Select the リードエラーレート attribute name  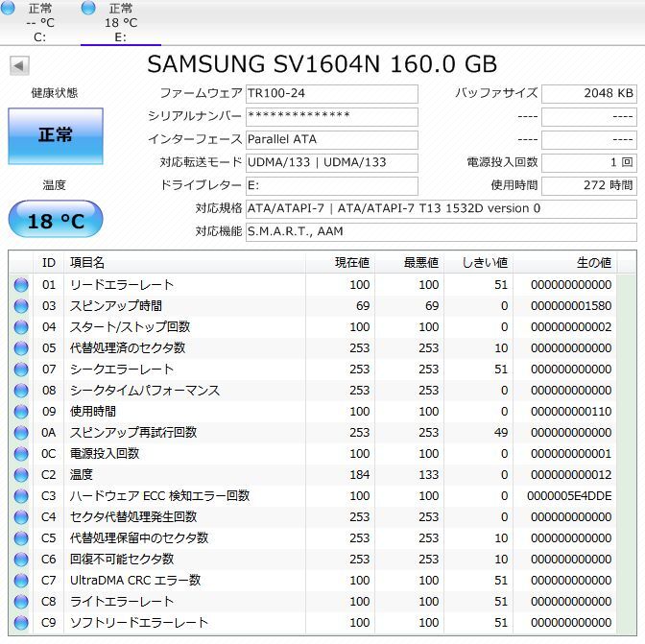pyautogui.click(x=122, y=285)
